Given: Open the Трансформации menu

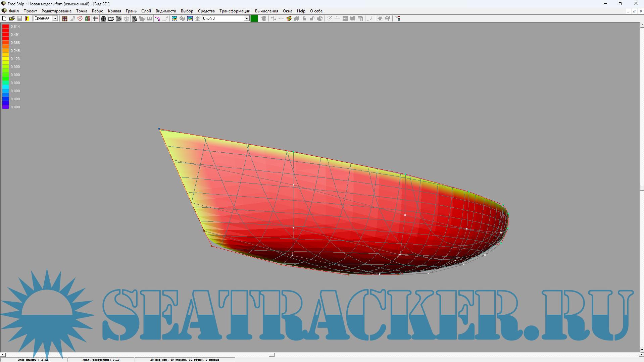Looking at the screenshot, I should point(235,11).
